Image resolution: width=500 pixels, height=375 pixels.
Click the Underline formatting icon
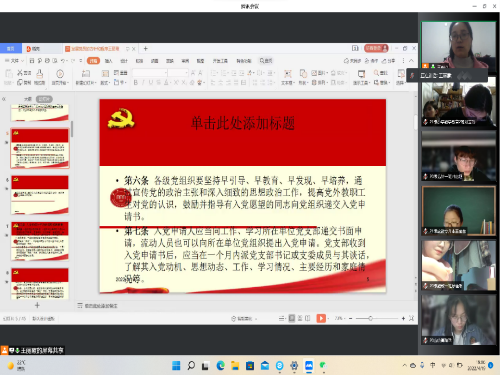[151, 82]
